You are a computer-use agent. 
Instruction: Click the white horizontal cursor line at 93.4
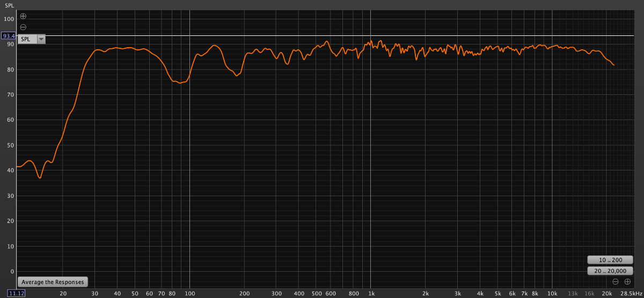322,36
